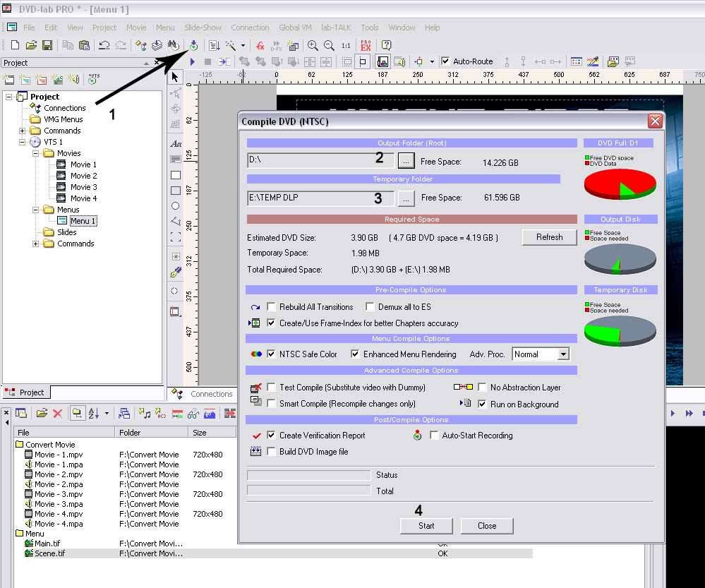
Task: Click the add VTS disc icon
Action: (x=94, y=79)
